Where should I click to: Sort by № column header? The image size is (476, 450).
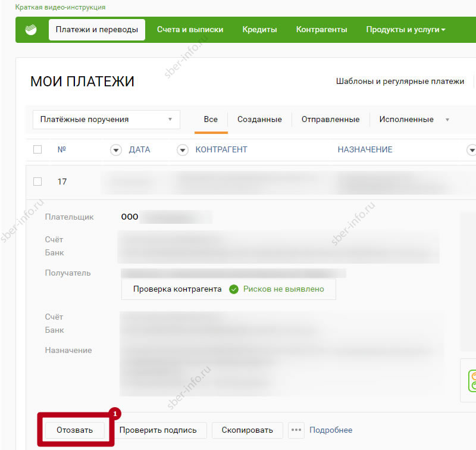click(62, 149)
